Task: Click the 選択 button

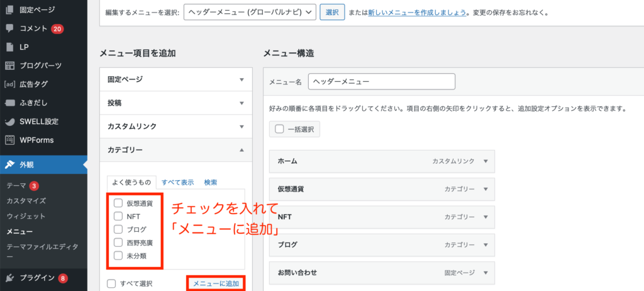Action: [332, 13]
